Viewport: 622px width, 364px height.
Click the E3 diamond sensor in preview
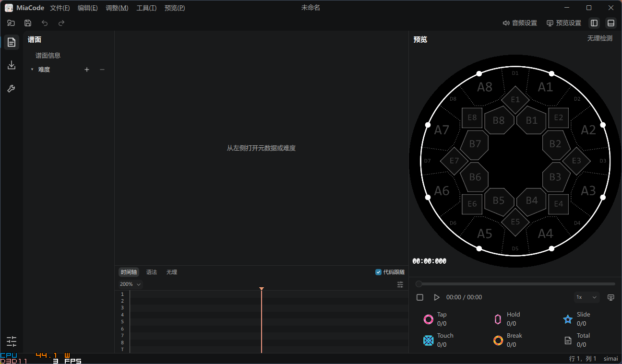point(576,161)
